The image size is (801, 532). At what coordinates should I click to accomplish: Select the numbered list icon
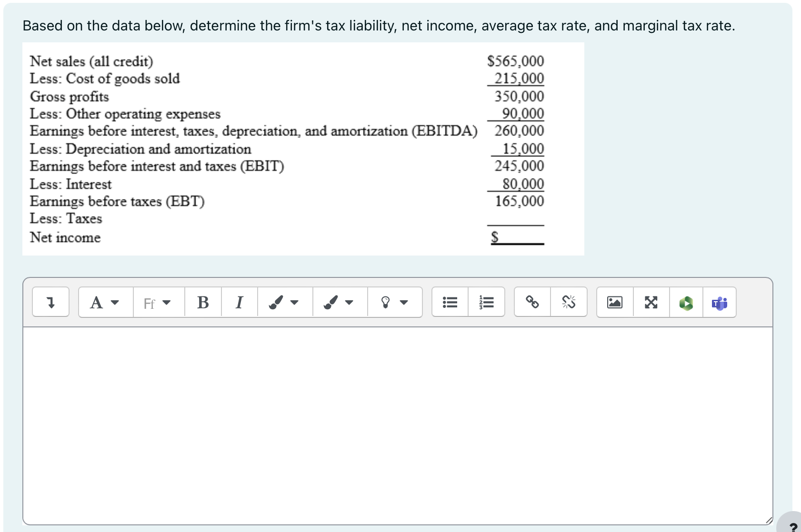tap(486, 302)
